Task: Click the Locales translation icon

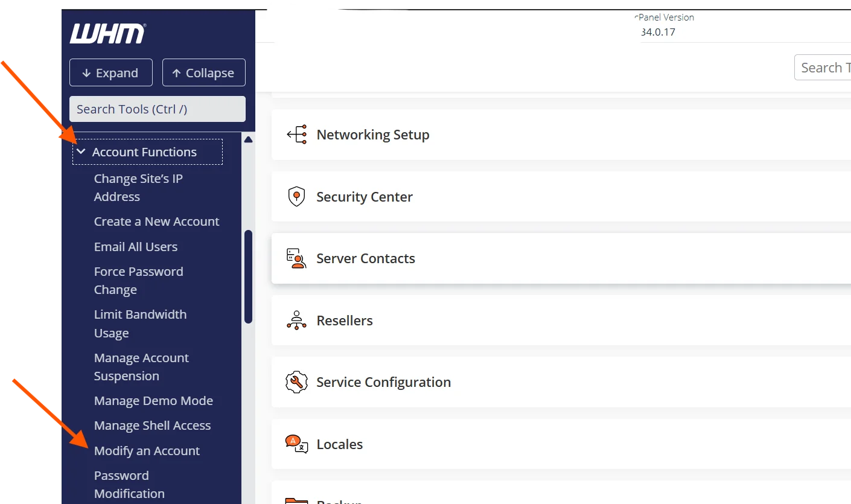Action: tap(296, 444)
